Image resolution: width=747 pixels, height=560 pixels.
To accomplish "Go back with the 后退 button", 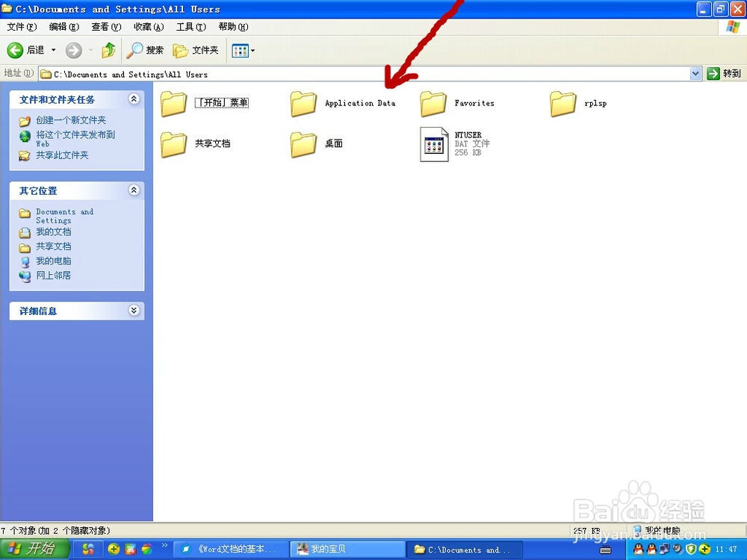I will [x=25, y=50].
